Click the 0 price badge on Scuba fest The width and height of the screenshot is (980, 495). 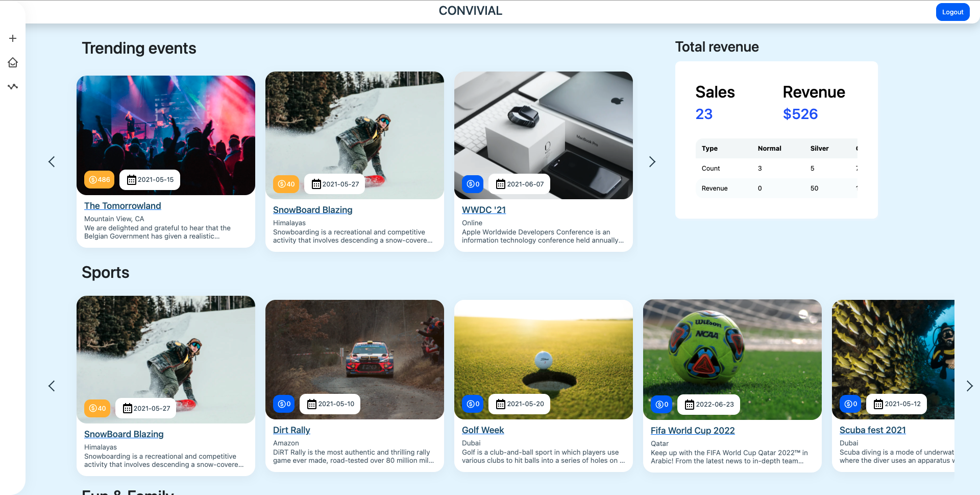click(850, 404)
